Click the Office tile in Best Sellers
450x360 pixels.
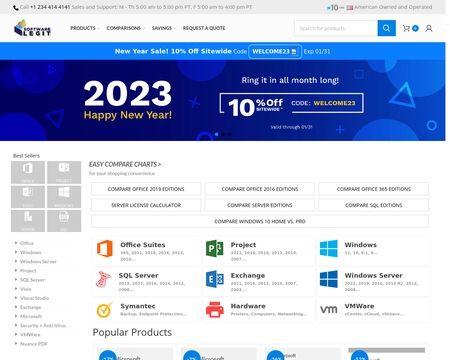click(28, 172)
